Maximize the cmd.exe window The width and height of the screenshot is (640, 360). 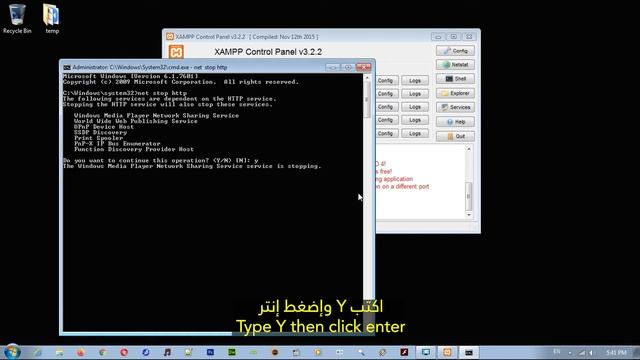(x=348, y=67)
